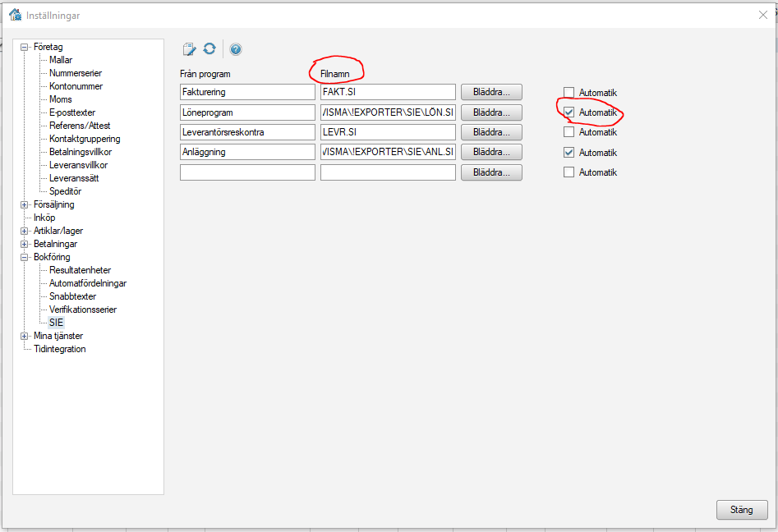Click Bläddra button for Löneprogram row
The height and width of the screenshot is (532, 778).
click(491, 112)
